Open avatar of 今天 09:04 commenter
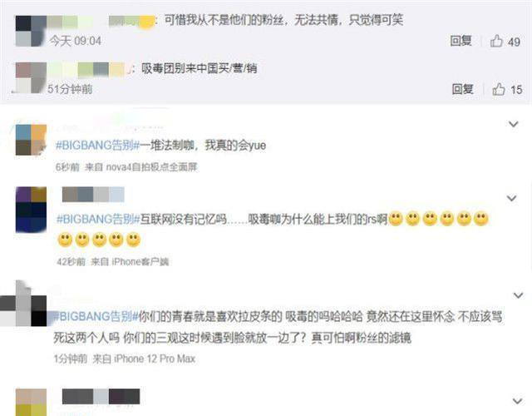The width and height of the screenshot is (532, 416). point(31,31)
